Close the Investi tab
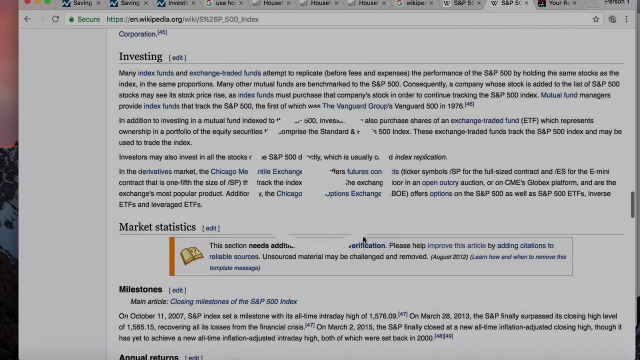Image resolution: width=640 pixels, height=360 pixels. click(193, 3)
